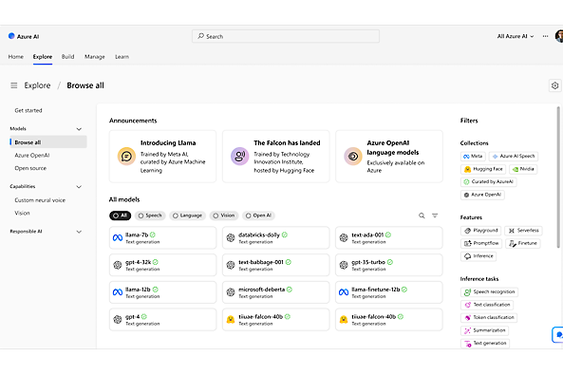Open Open source in sidebar
Viewport: 563px width, 375px height.
click(x=31, y=168)
